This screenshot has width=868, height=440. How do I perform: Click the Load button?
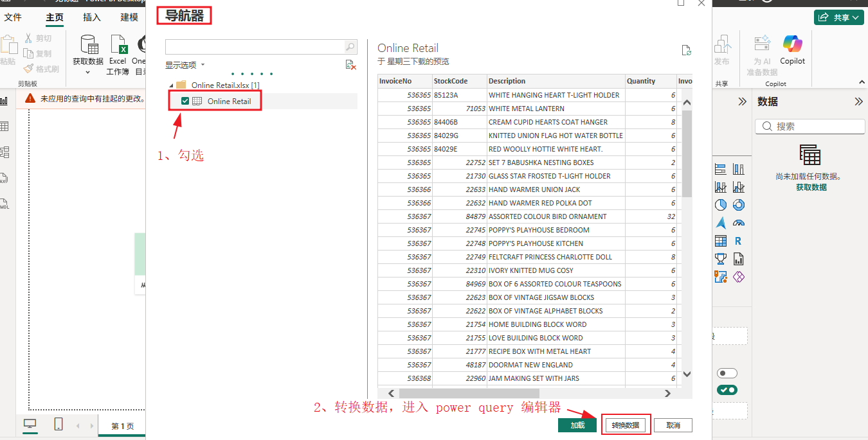coord(577,425)
